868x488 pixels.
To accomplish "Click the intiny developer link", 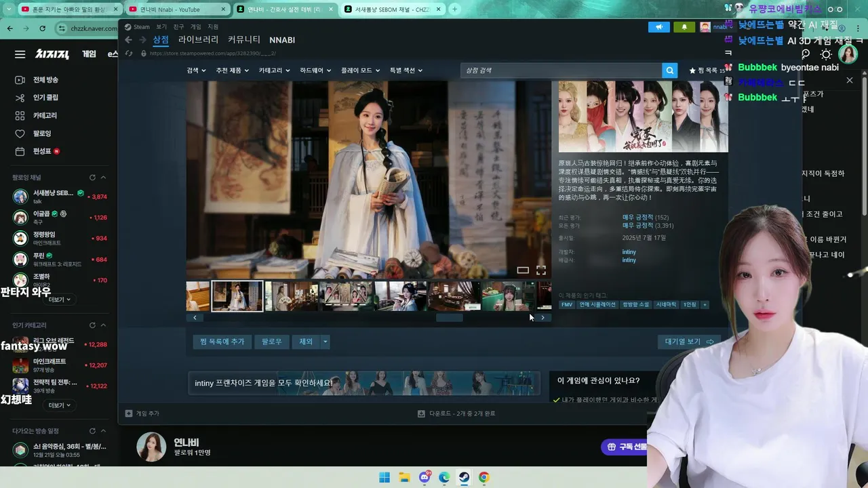I will pos(629,252).
